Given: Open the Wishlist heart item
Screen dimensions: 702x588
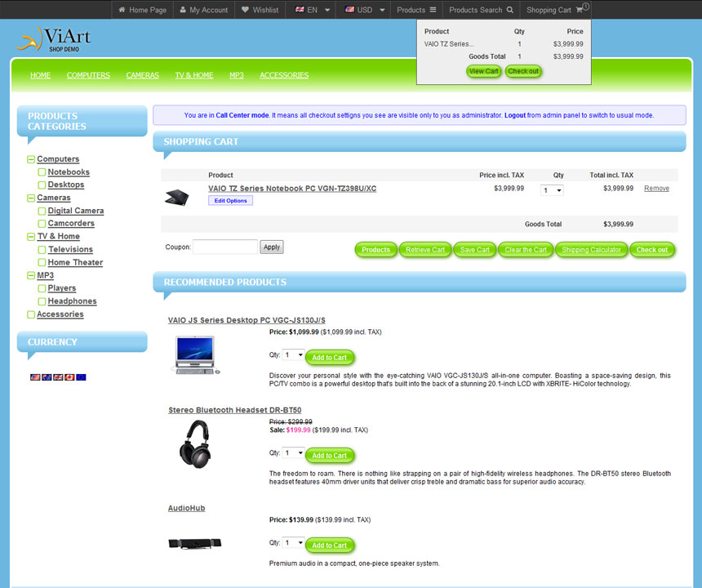Looking at the screenshot, I should click(260, 10).
